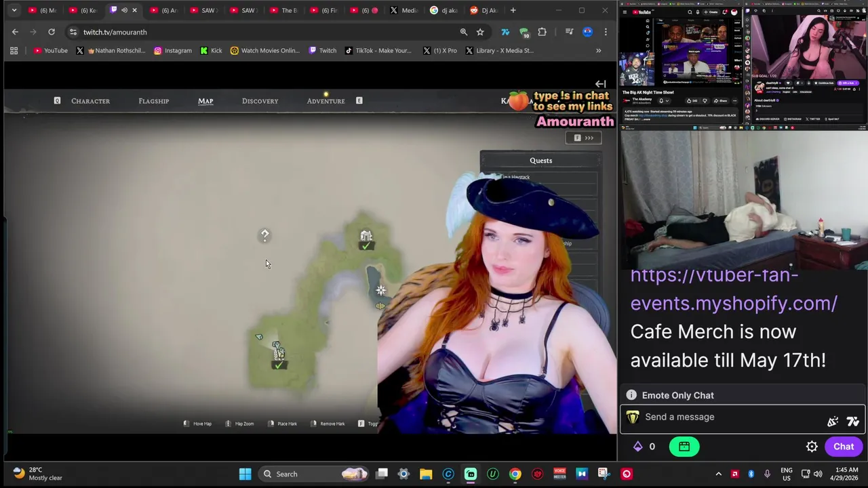Click the compass star marker on map
The height and width of the screenshot is (488, 868).
click(x=381, y=290)
